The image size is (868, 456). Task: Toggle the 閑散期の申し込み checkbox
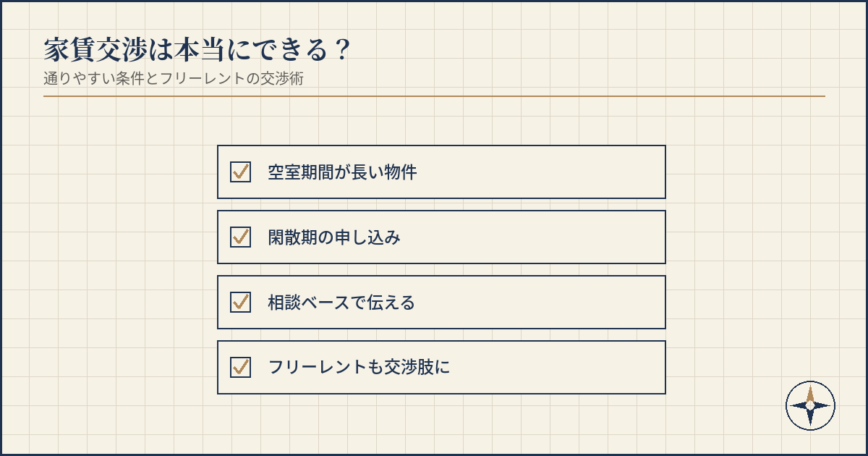[240, 237]
